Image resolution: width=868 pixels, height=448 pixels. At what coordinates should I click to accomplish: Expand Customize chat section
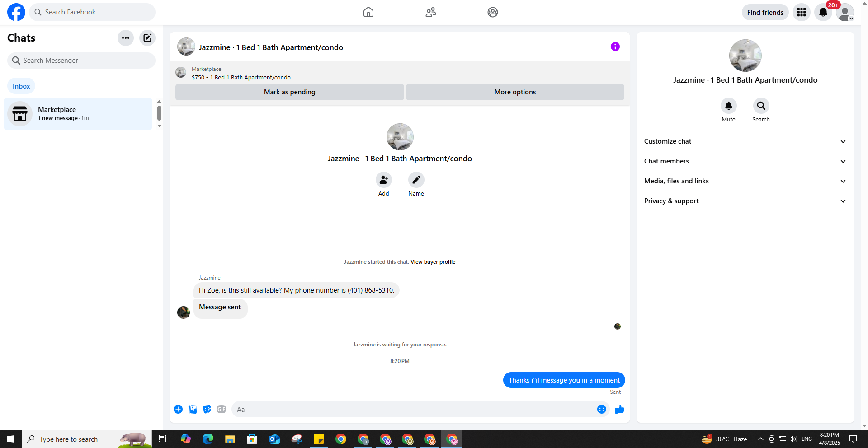[x=745, y=141]
